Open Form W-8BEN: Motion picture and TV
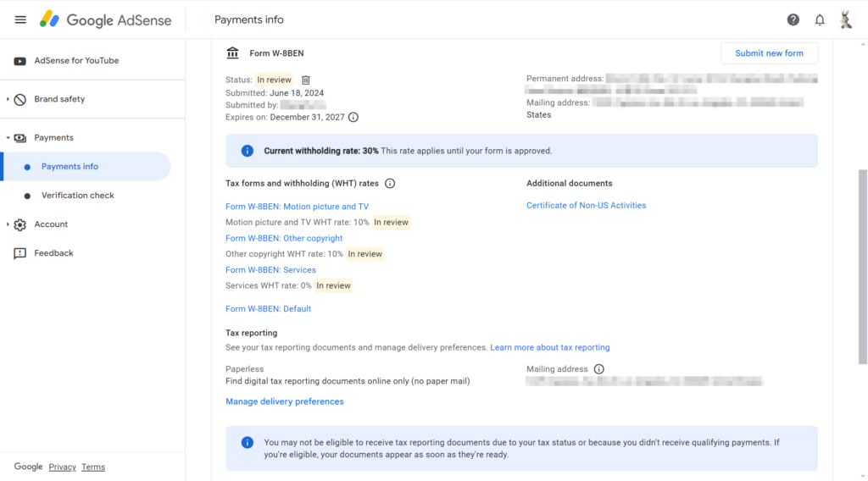The height and width of the screenshot is (481, 868). [x=297, y=207]
